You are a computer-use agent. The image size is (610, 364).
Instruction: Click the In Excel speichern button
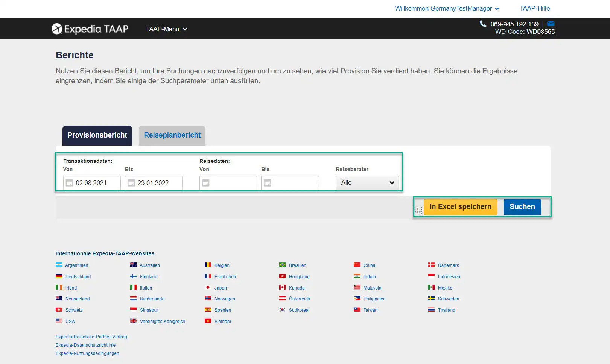pyautogui.click(x=461, y=207)
